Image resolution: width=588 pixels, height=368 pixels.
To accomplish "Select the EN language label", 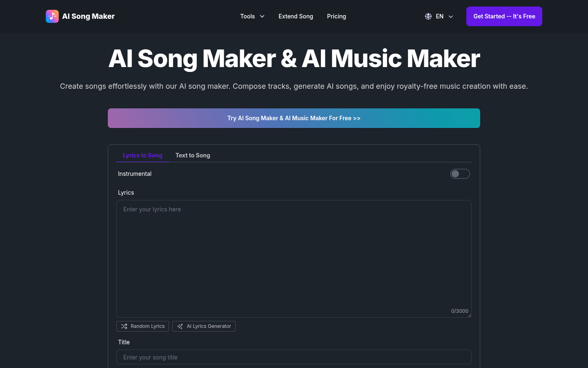I will (x=439, y=16).
